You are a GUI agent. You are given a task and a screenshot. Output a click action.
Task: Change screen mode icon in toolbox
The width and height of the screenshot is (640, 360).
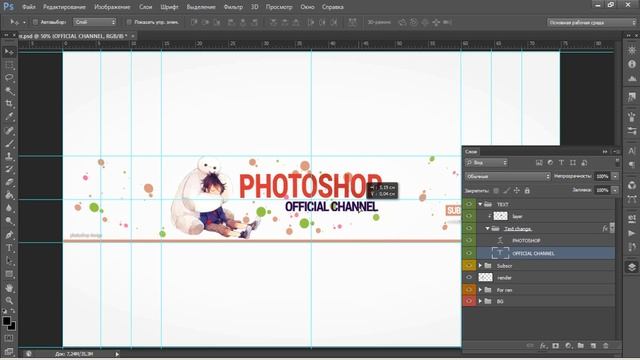pyautogui.click(x=9, y=351)
